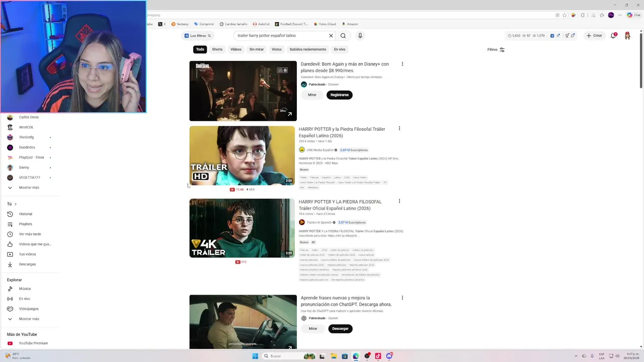Click the Descargar button on ChatGPT ad
This screenshot has width=644, height=362.
pos(340,328)
